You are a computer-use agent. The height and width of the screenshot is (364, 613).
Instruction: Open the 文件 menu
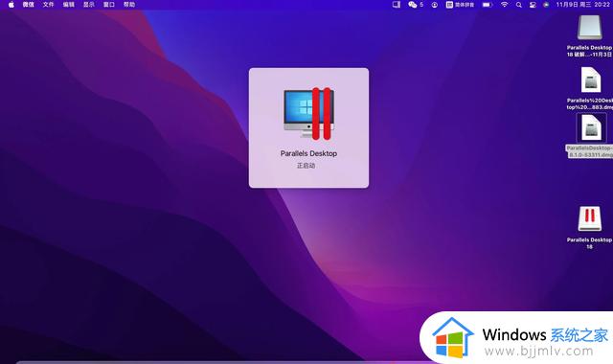(x=49, y=5)
